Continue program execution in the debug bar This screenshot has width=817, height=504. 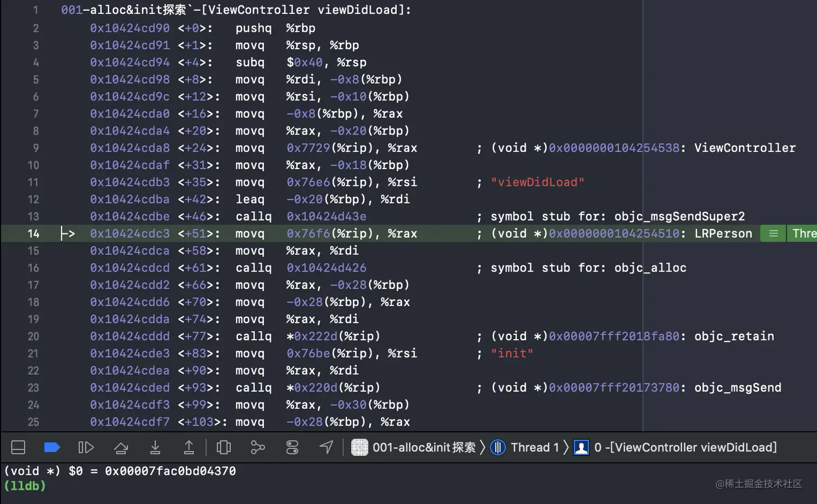[86, 447]
